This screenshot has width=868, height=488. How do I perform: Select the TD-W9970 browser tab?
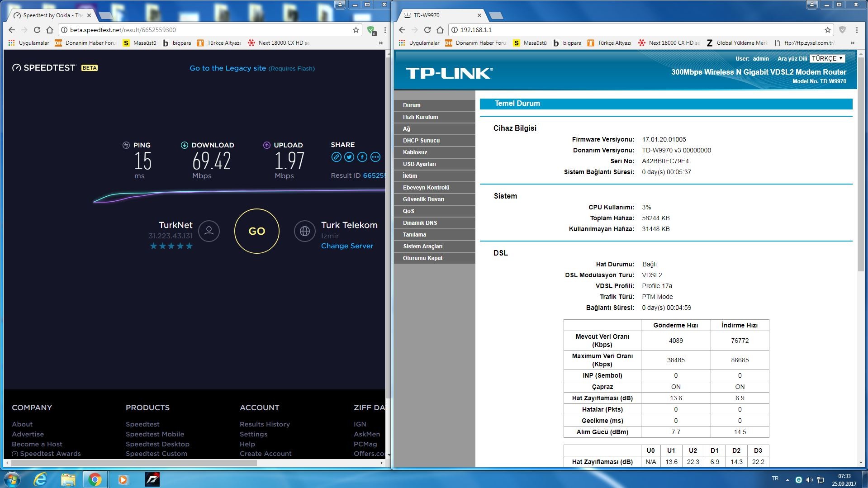(x=441, y=15)
